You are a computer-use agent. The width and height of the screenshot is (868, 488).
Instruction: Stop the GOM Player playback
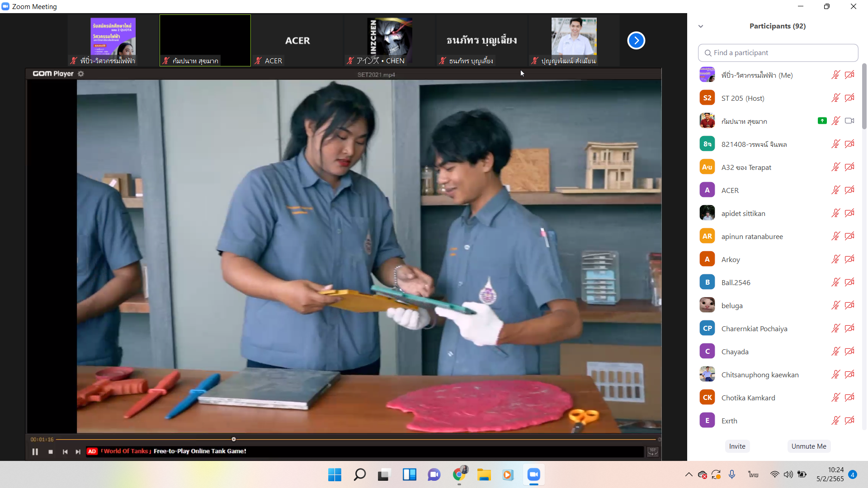pyautogui.click(x=51, y=451)
